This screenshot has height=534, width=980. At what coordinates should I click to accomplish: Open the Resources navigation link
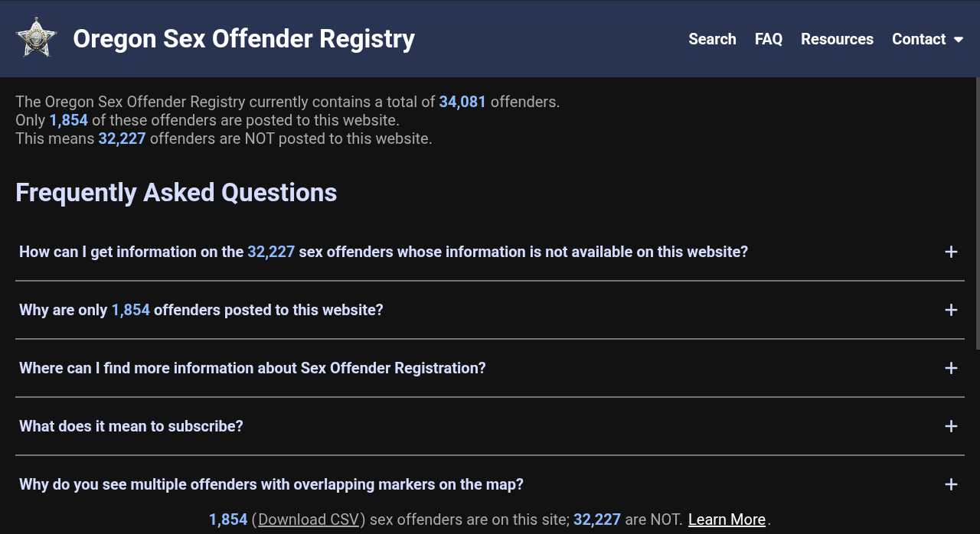[837, 39]
